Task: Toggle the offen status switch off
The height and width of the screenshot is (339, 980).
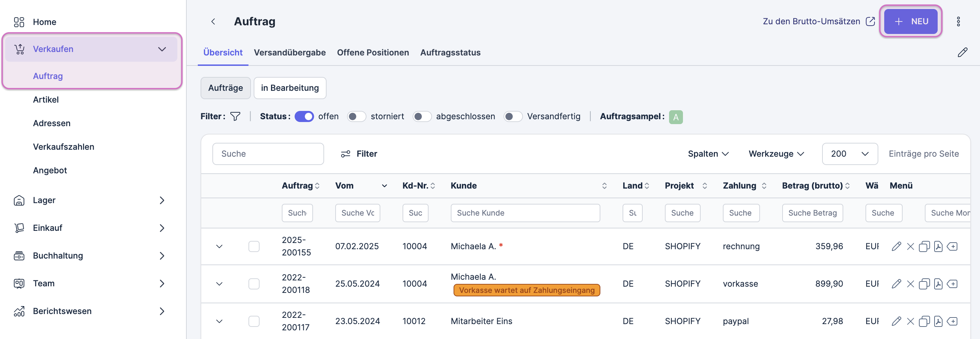Action: (304, 116)
